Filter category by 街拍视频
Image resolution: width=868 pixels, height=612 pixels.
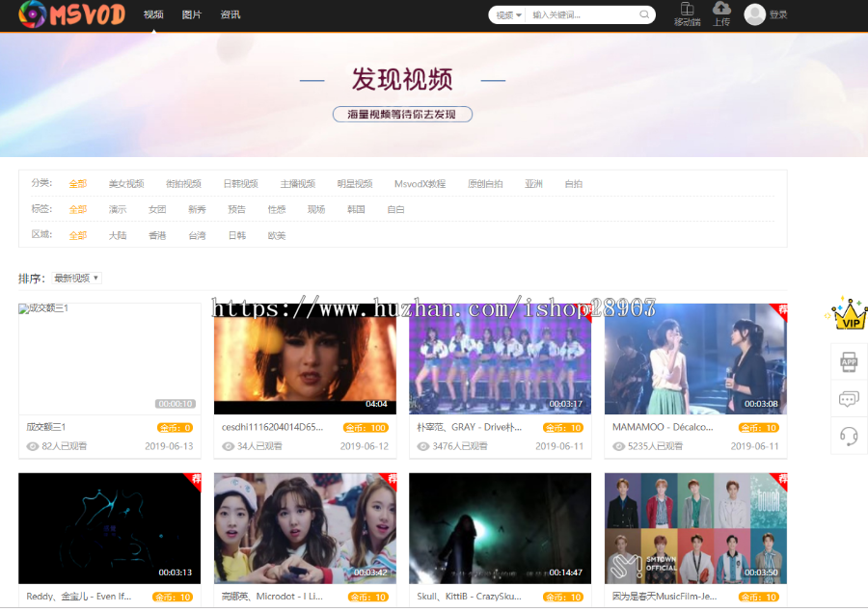(183, 184)
